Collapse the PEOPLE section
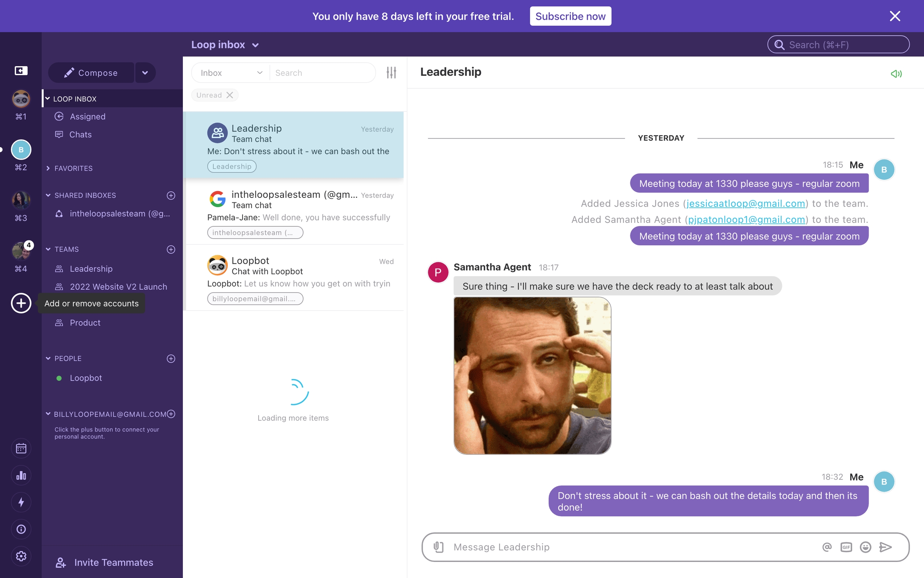Screen dimensions: 924x578 pos(48,358)
